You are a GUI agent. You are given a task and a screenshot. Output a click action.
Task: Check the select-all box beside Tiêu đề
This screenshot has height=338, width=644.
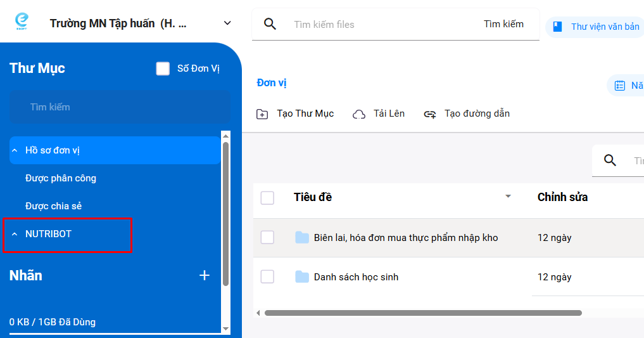[x=267, y=198]
